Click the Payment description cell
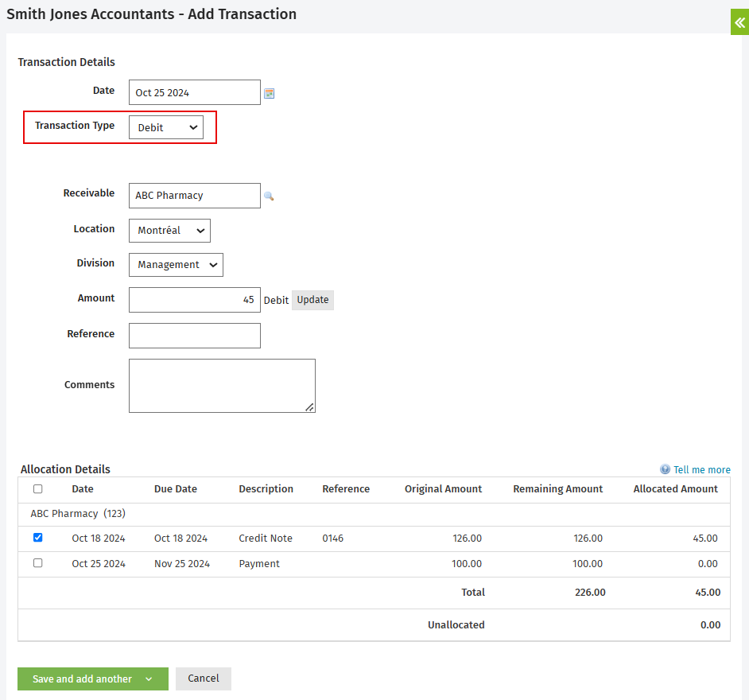749x700 pixels. (x=259, y=563)
